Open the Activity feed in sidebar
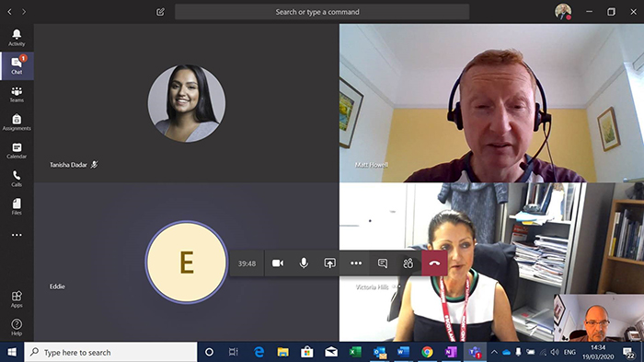This screenshot has width=644, height=362. [17, 38]
